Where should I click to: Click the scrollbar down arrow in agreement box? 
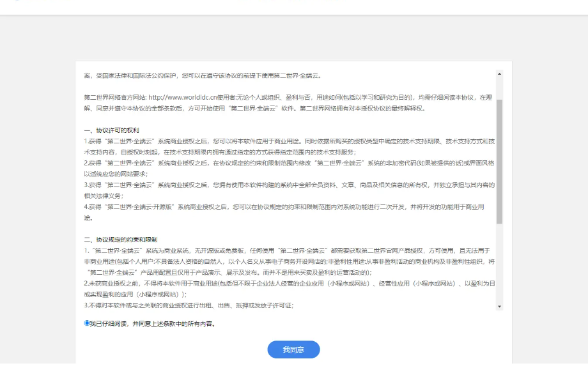pyautogui.click(x=499, y=307)
